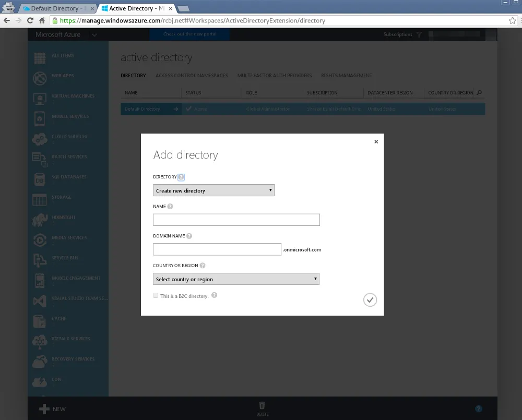Click the browser reload button
The width and height of the screenshot is (522, 420).
30,21
